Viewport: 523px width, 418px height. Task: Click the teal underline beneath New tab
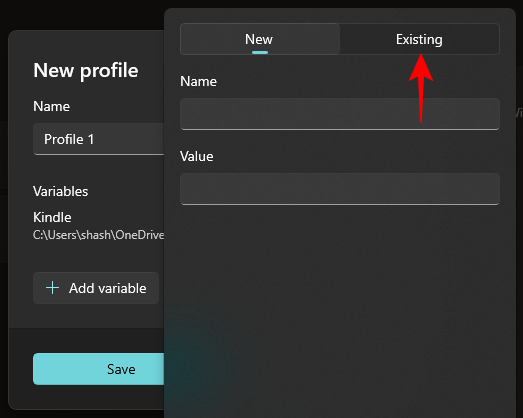pyautogui.click(x=260, y=52)
